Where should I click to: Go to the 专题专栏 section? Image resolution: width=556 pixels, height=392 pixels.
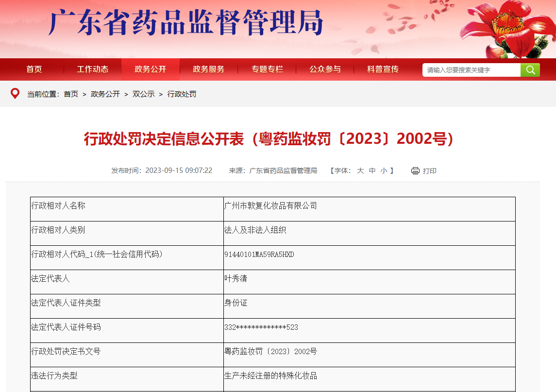[267, 69]
